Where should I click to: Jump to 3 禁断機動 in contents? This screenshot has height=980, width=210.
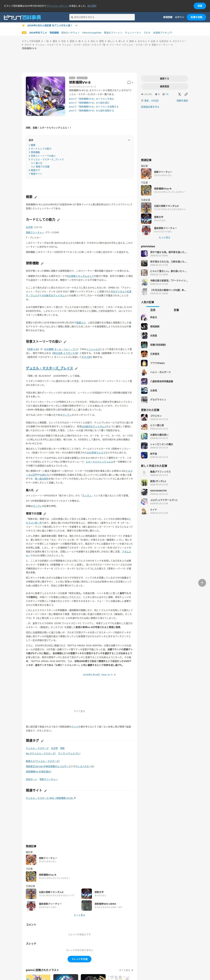(34, 152)
